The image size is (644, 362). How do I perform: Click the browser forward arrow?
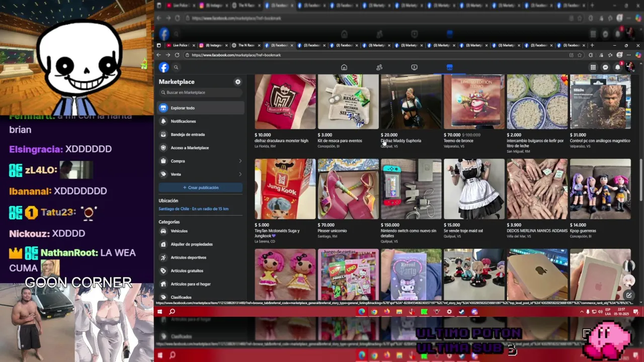(x=168, y=55)
